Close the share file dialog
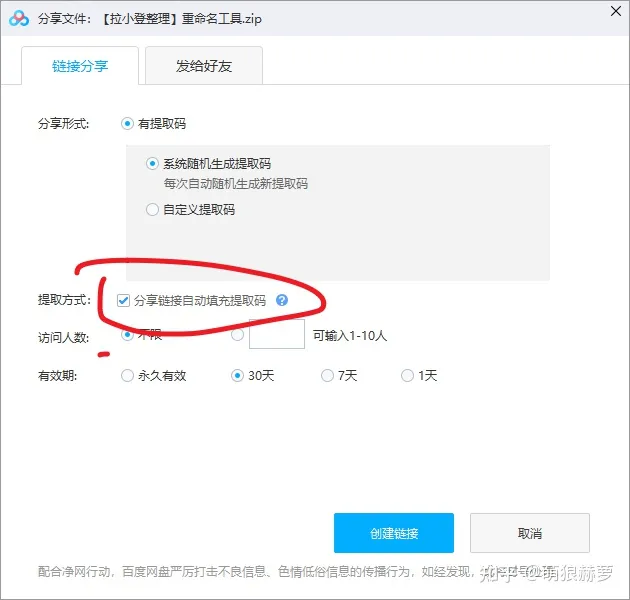630x600 pixels. (x=616, y=11)
